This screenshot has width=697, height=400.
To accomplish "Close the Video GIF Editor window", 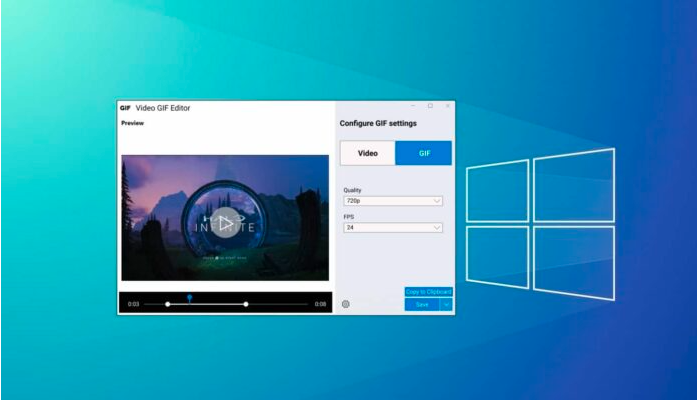I will coord(448,106).
